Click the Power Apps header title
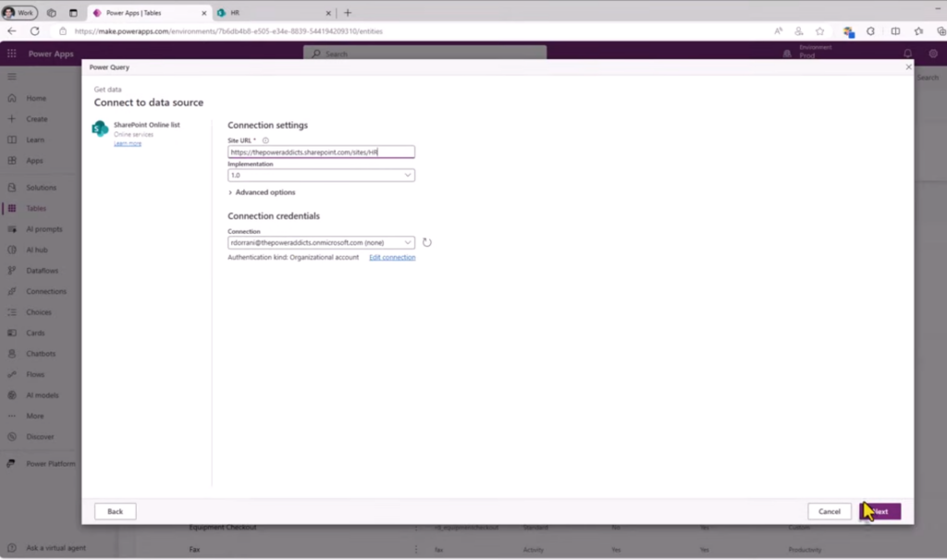 pyautogui.click(x=51, y=54)
